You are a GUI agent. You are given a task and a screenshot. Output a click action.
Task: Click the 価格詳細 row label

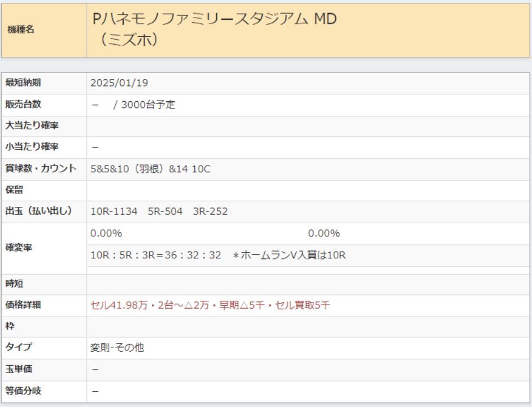pyautogui.click(x=23, y=305)
